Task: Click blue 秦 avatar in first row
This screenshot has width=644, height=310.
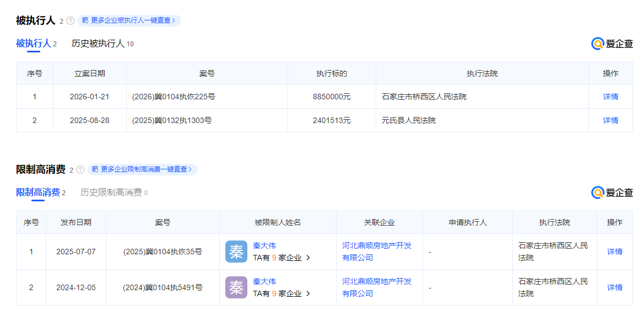Action: [236, 252]
